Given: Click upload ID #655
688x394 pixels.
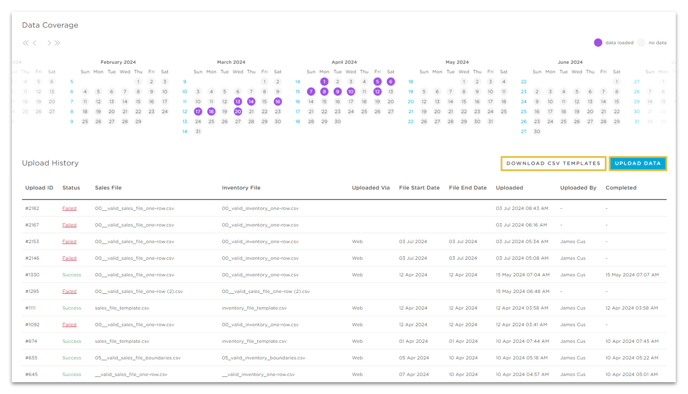Looking at the screenshot, I should pyautogui.click(x=31, y=358).
